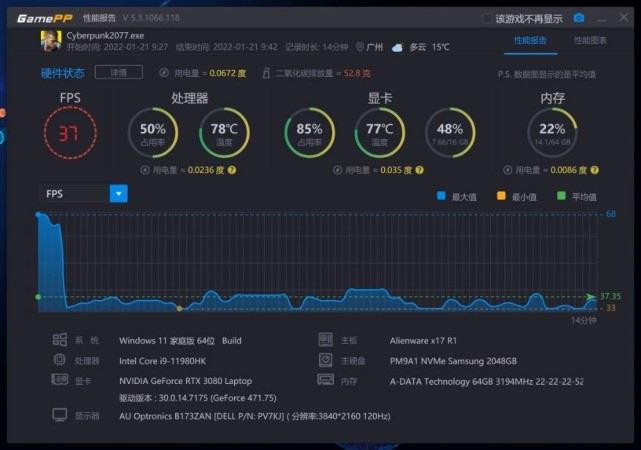
Task: Click the 37.35 average value label
Action: click(x=610, y=296)
